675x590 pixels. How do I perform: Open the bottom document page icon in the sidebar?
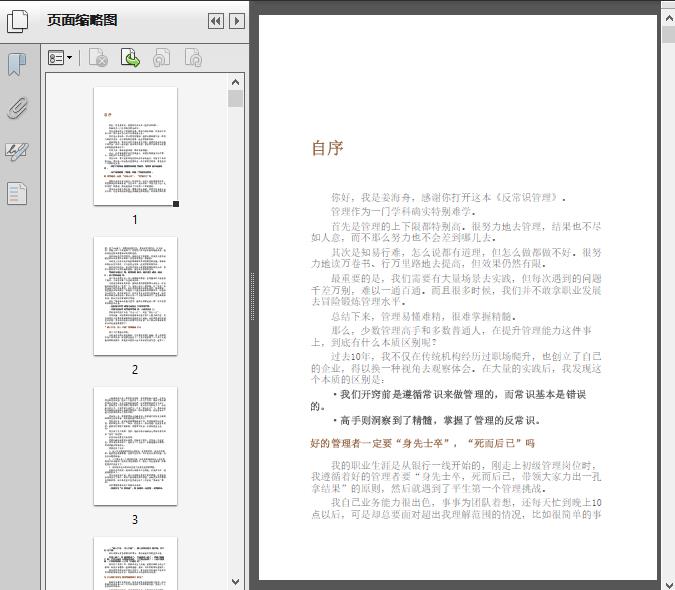point(17,194)
